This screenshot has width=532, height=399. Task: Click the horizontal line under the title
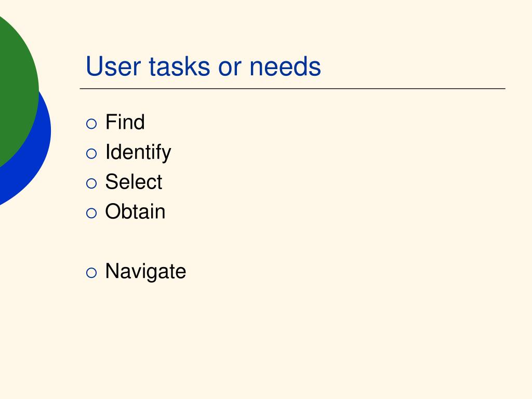(x=292, y=88)
